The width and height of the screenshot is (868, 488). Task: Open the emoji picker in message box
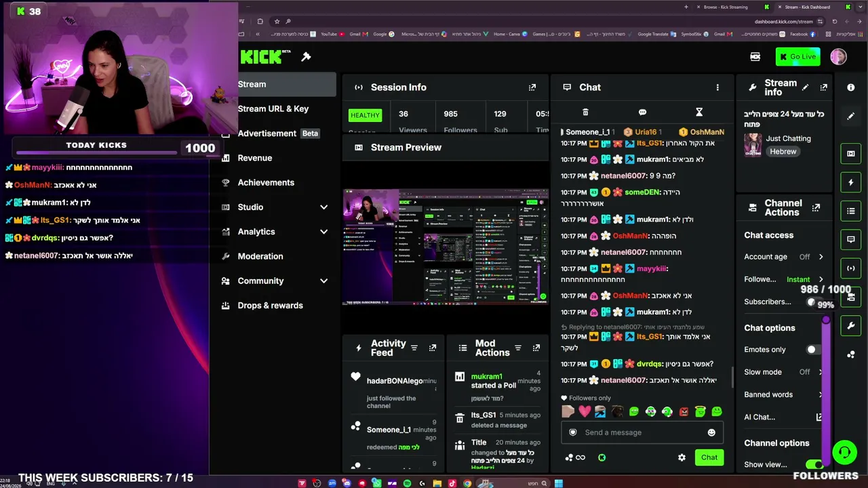pyautogui.click(x=711, y=432)
